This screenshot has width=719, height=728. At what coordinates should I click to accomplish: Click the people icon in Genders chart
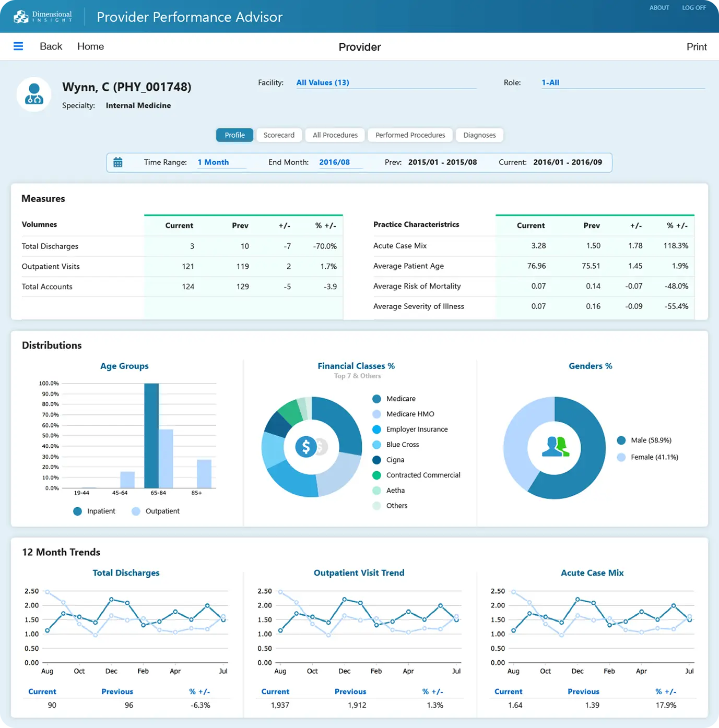click(555, 447)
